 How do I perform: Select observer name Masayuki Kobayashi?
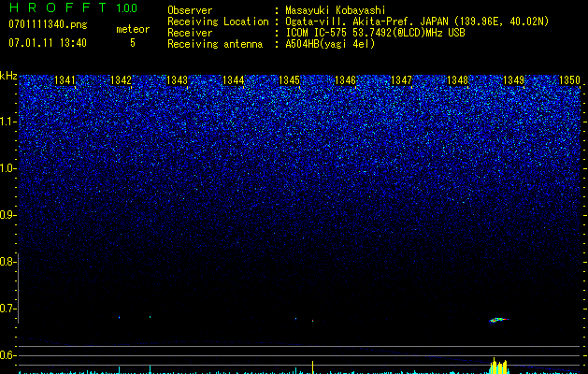tap(336, 10)
